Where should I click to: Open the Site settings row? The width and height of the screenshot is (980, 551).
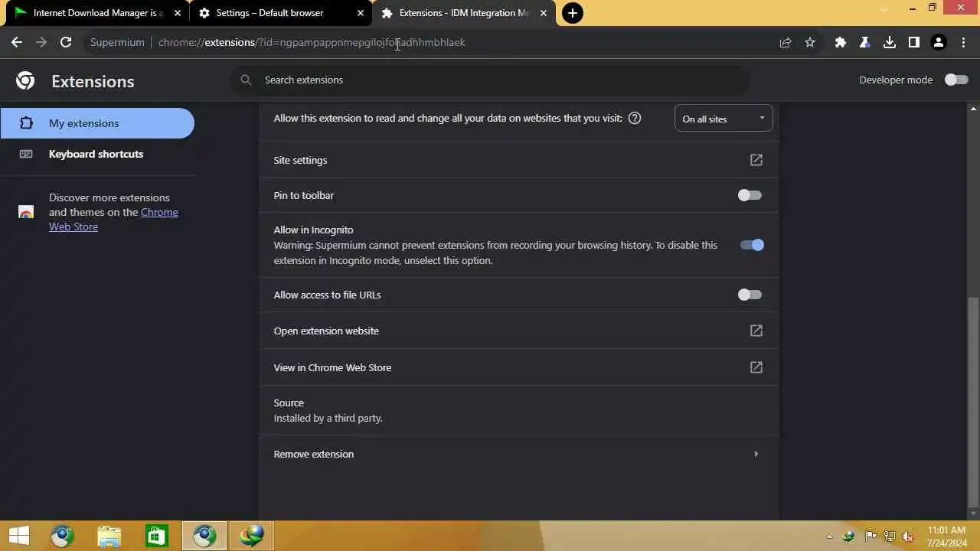click(518, 160)
